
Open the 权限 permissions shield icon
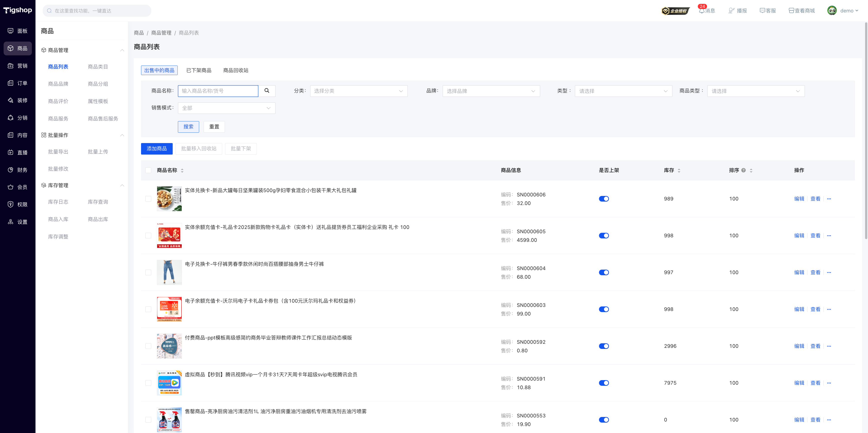pos(10,204)
